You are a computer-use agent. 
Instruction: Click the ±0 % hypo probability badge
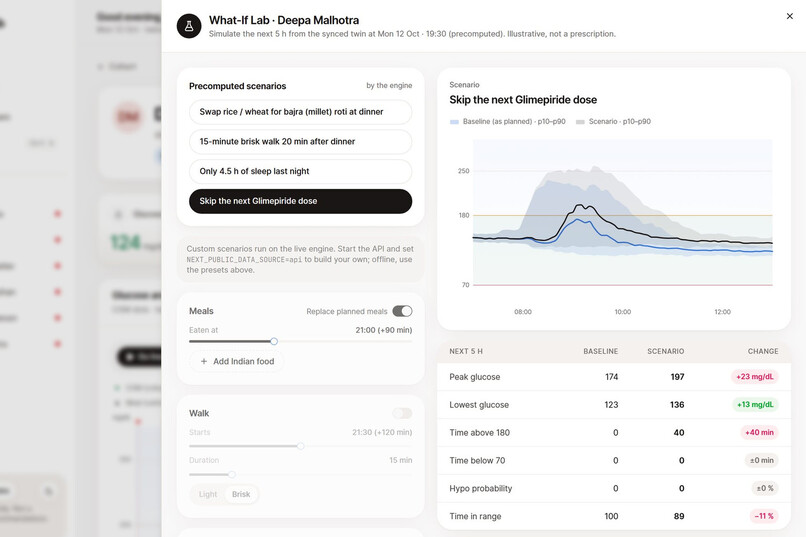765,488
